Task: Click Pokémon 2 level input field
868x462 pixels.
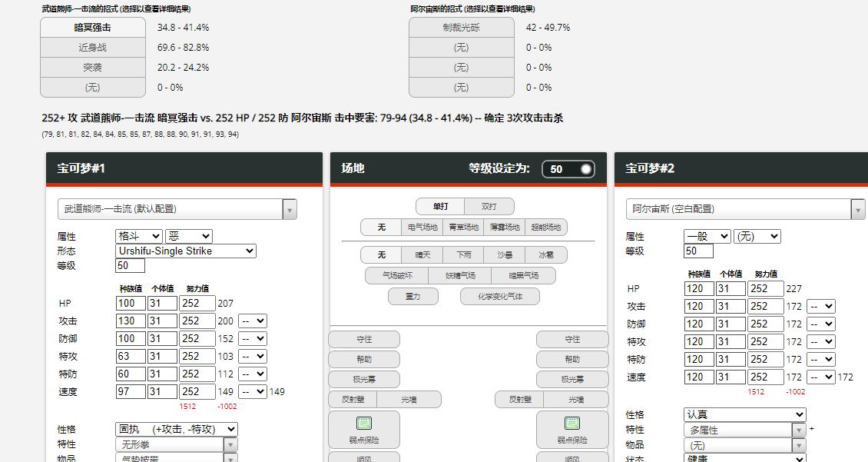Action: coord(698,251)
